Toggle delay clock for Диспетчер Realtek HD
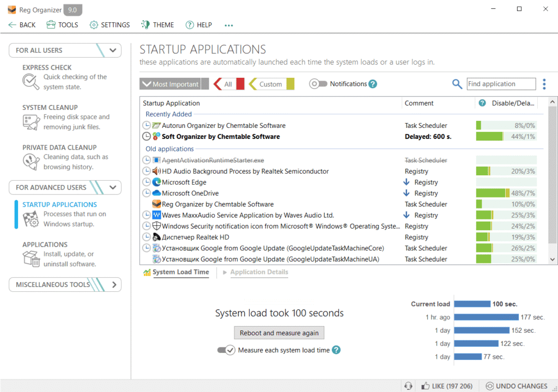Image resolution: width=558 pixels, height=392 pixels. click(x=146, y=237)
